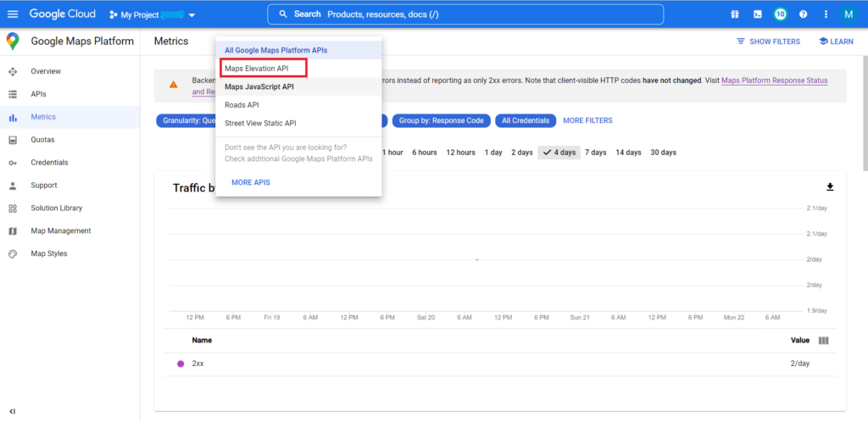
Task: Click the Metrics bar chart icon
Action: point(13,117)
